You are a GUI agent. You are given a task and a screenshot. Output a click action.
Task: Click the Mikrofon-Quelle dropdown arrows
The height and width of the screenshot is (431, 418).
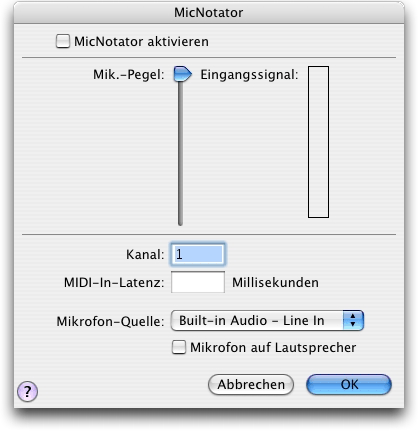point(353,321)
